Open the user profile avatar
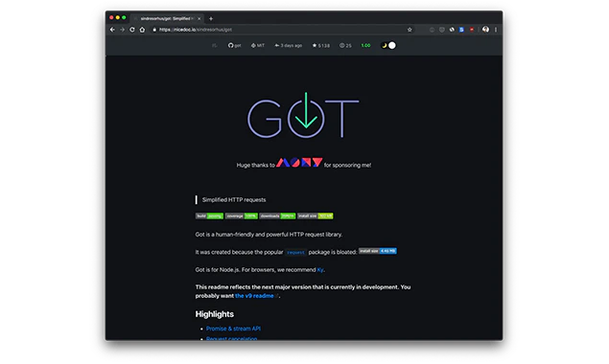 point(485,30)
